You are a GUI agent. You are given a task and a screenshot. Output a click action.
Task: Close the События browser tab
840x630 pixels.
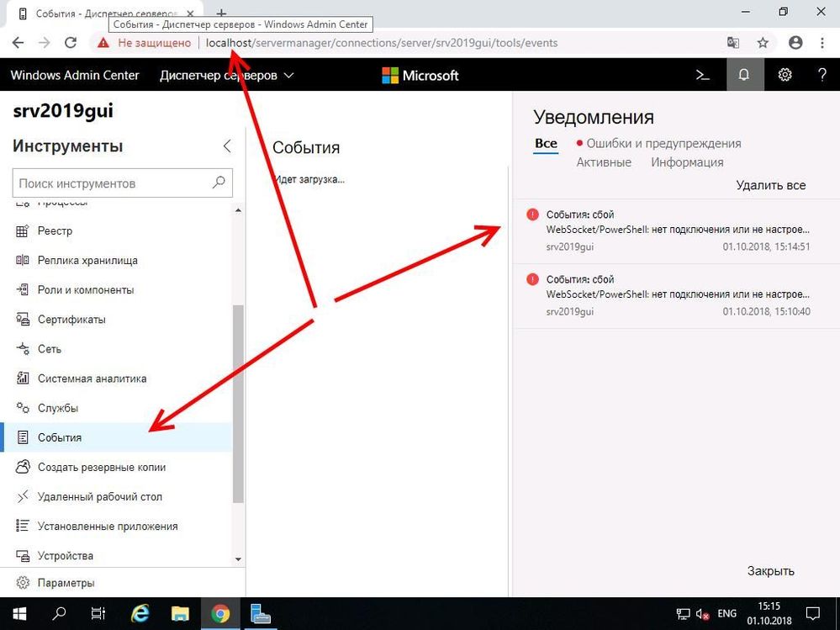190,13
